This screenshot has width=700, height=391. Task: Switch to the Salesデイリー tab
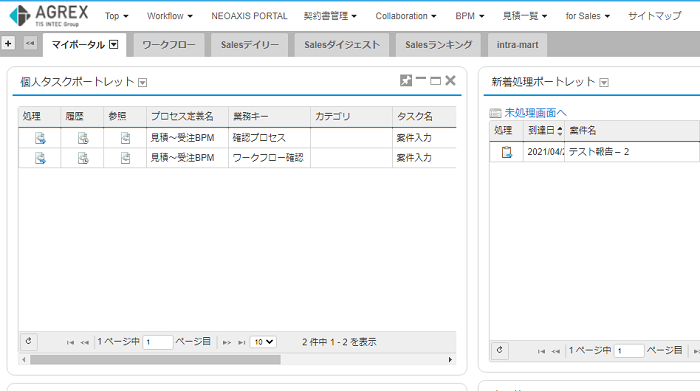click(x=250, y=45)
